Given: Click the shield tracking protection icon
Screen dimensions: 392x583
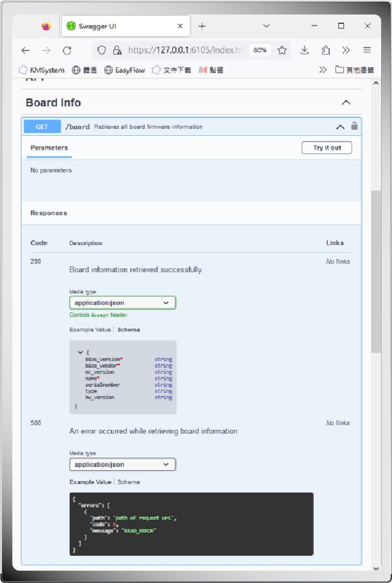Looking at the screenshot, I should tap(102, 50).
